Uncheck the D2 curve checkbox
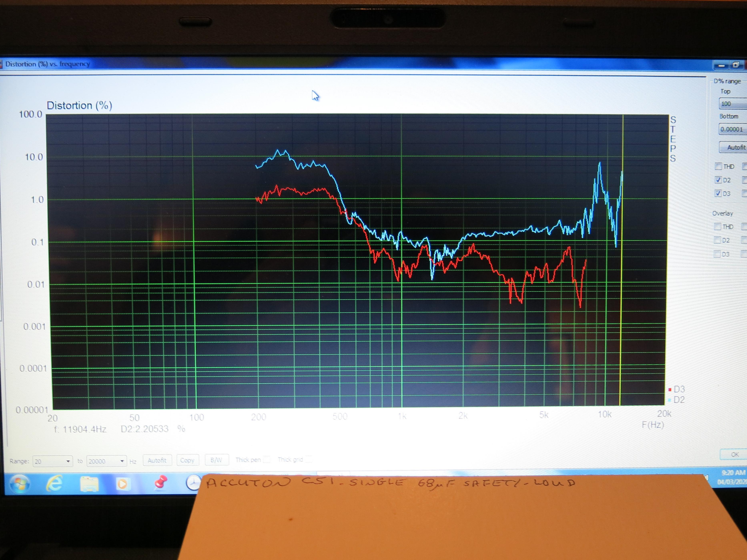Viewport: 747px width, 560px height. [x=718, y=180]
